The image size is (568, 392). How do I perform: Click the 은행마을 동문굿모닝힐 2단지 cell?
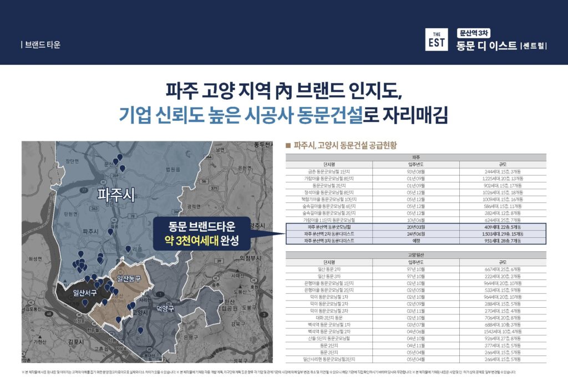coord(329,290)
